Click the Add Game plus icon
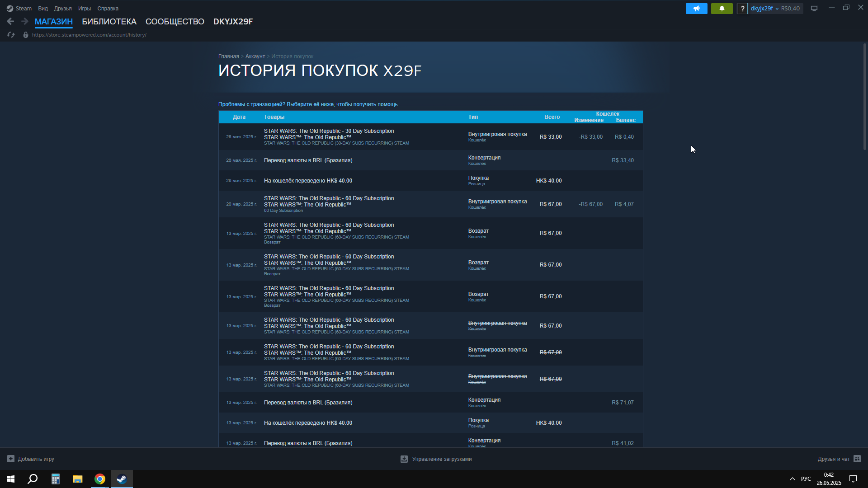This screenshot has height=488, width=868. (11, 459)
